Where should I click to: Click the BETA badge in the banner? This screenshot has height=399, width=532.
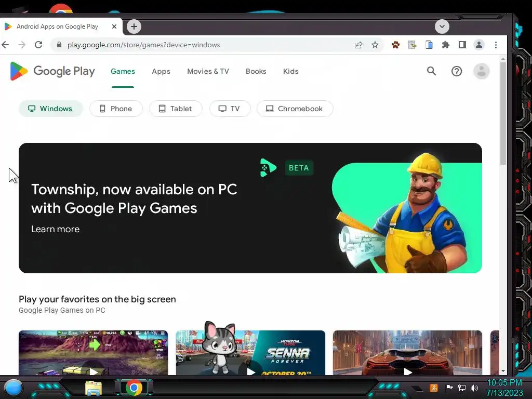coord(299,168)
